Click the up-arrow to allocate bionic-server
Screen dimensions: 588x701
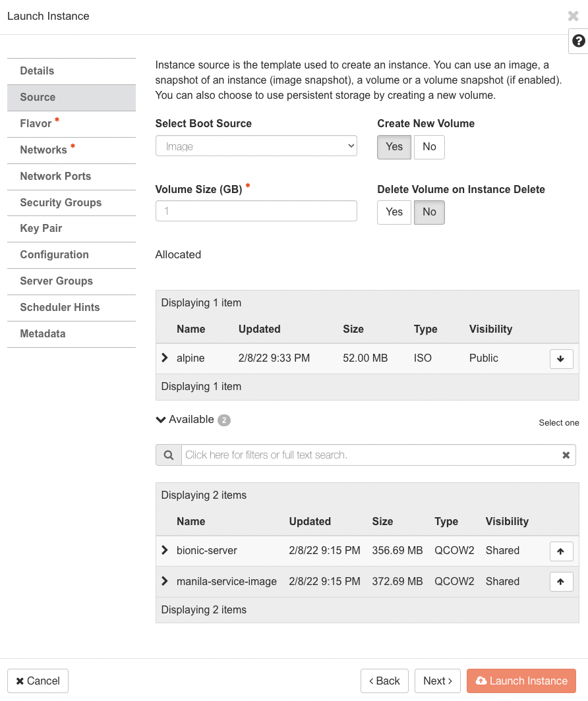pos(561,551)
